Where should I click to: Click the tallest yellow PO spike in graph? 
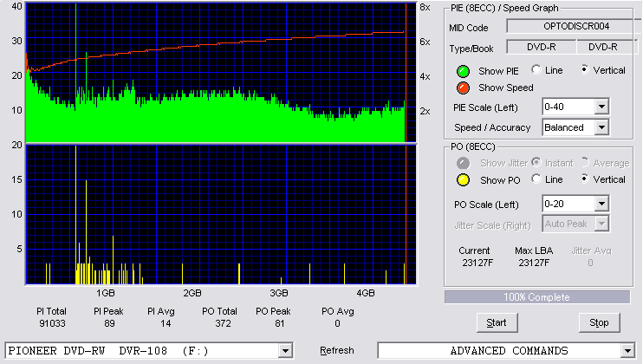tap(76, 215)
